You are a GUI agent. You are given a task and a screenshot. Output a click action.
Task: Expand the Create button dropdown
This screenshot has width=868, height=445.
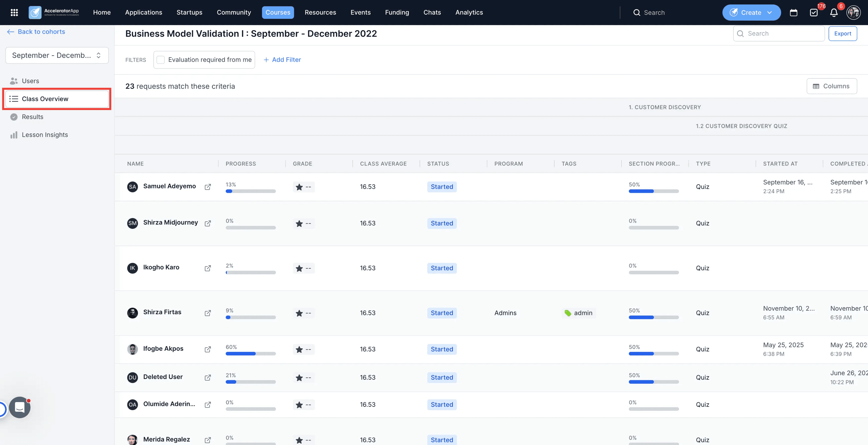click(751, 12)
